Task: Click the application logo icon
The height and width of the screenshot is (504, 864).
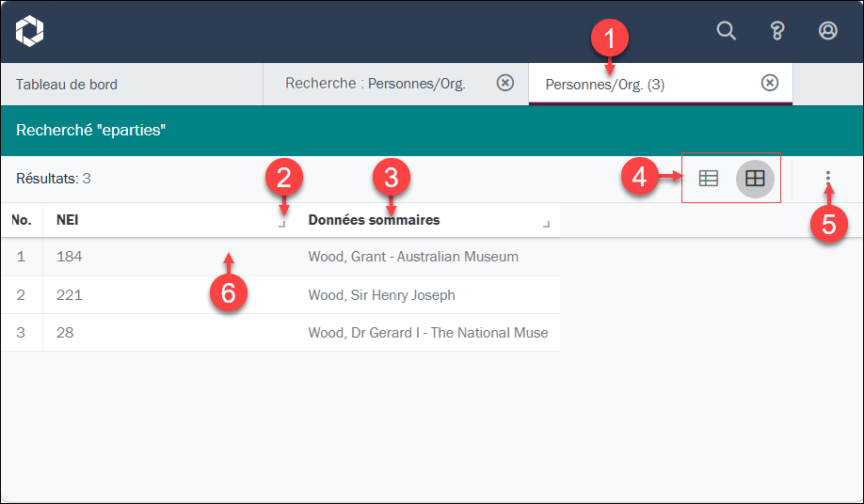Action: pyautogui.click(x=29, y=31)
